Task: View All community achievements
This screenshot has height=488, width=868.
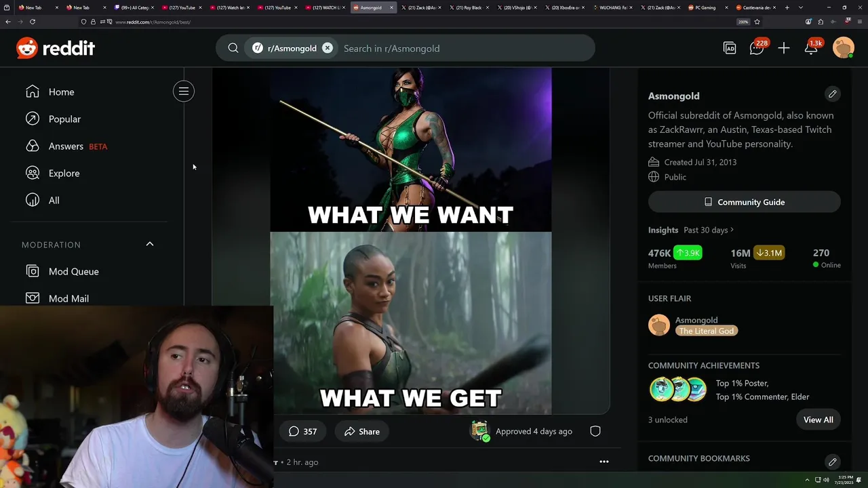Action: point(818,420)
